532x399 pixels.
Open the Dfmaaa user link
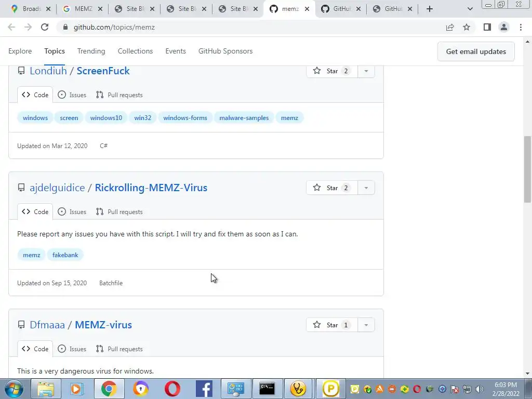pyautogui.click(x=47, y=325)
